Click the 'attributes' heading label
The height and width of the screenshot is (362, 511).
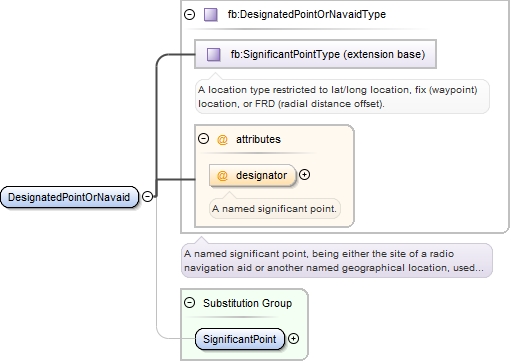[x=258, y=139]
